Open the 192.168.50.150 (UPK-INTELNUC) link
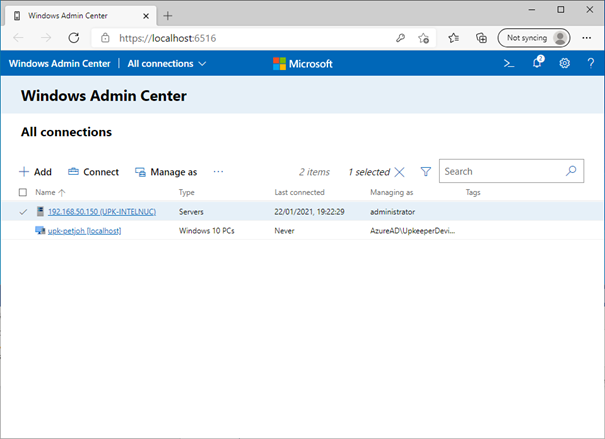The image size is (605, 439). pyautogui.click(x=102, y=212)
